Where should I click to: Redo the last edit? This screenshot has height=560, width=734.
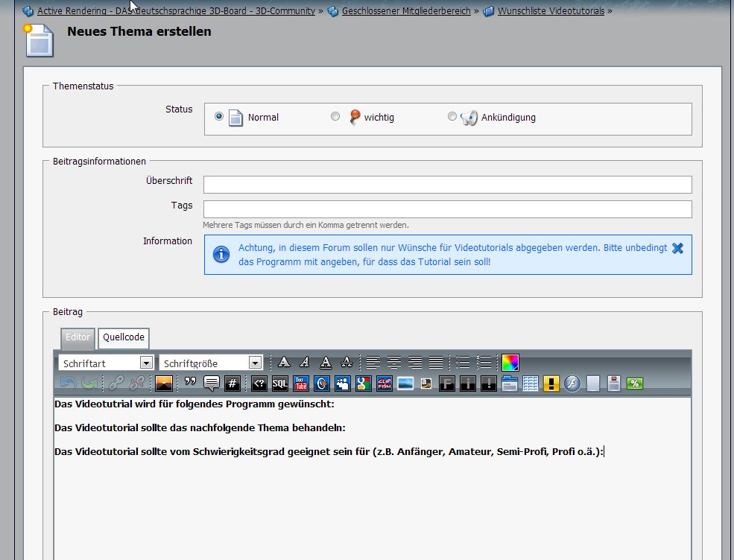pos(89,384)
